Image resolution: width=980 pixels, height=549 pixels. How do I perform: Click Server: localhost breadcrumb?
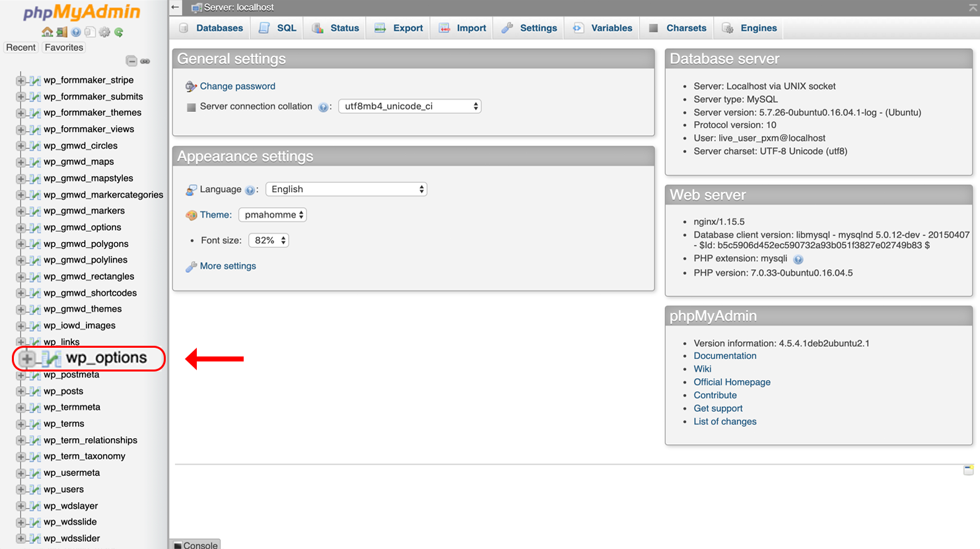coord(239,8)
